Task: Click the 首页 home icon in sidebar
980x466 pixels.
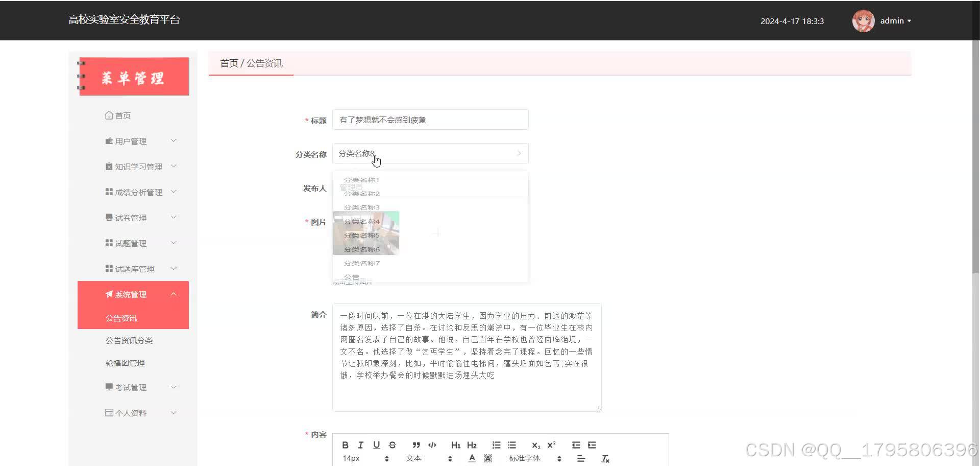Action: pyautogui.click(x=109, y=115)
